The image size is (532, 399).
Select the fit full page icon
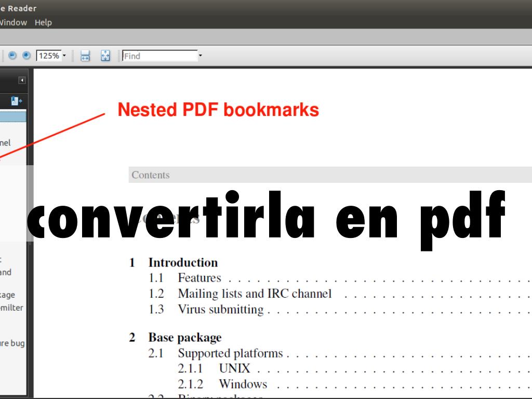tap(105, 56)
